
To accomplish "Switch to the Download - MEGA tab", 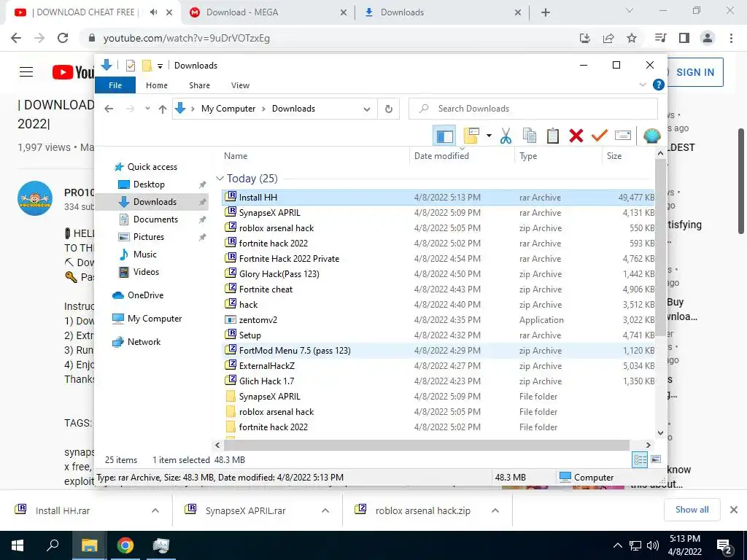I will click(x=268, y=12).
